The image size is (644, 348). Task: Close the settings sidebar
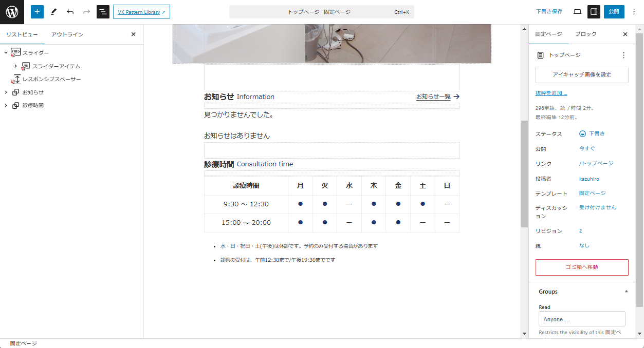[x=625, y=34]
